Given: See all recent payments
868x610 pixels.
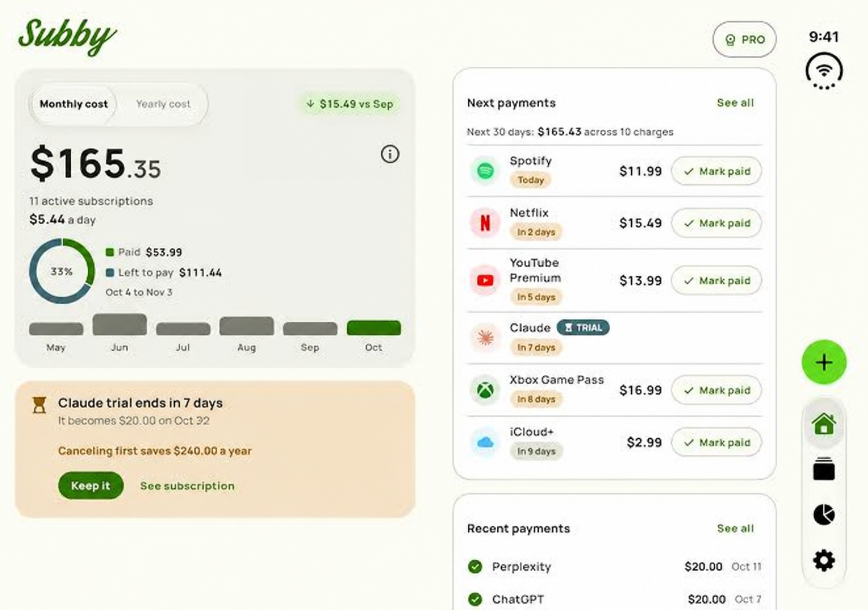Looking at the screenshot, I should pos(735,528).
